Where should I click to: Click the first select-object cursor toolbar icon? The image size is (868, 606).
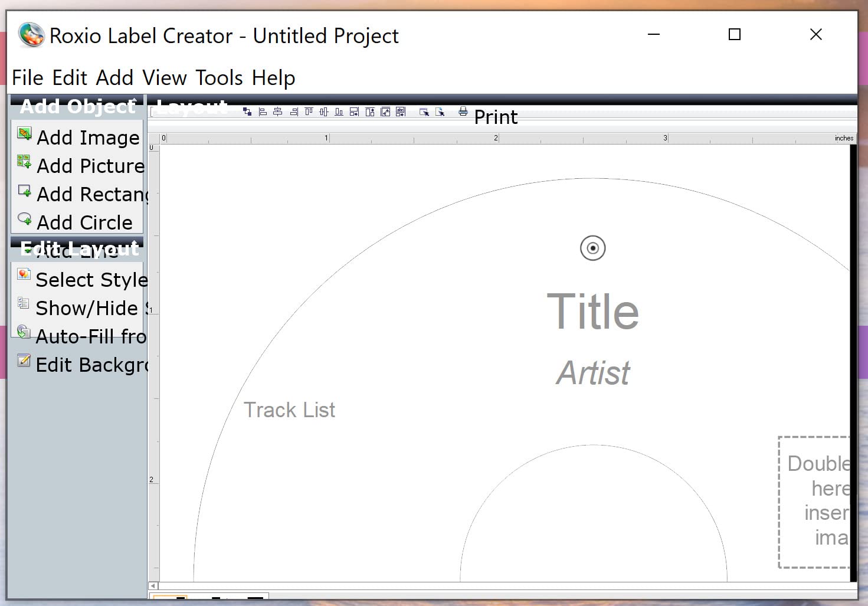[x=424, y=112]
